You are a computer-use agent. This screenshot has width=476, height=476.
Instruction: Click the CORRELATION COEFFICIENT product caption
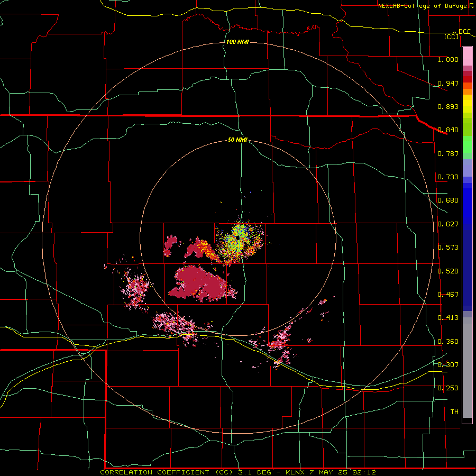click(x=154, y=472)
